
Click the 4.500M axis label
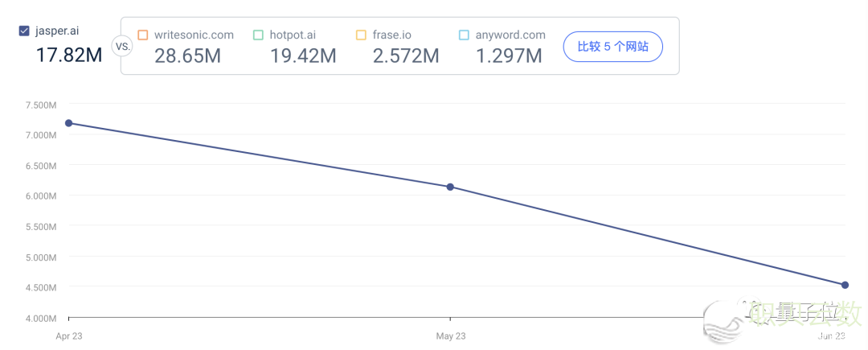tap(41, 287)
